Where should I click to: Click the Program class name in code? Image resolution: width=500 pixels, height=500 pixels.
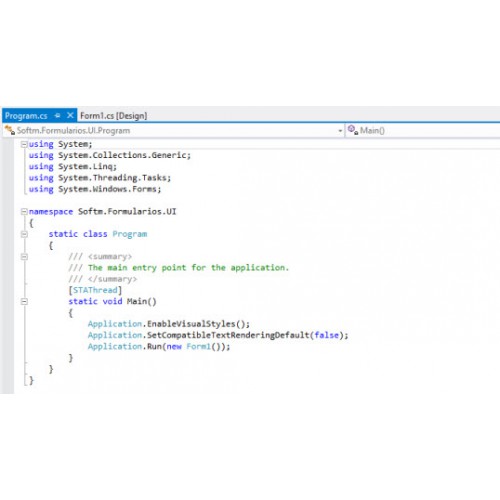point(130,234)
